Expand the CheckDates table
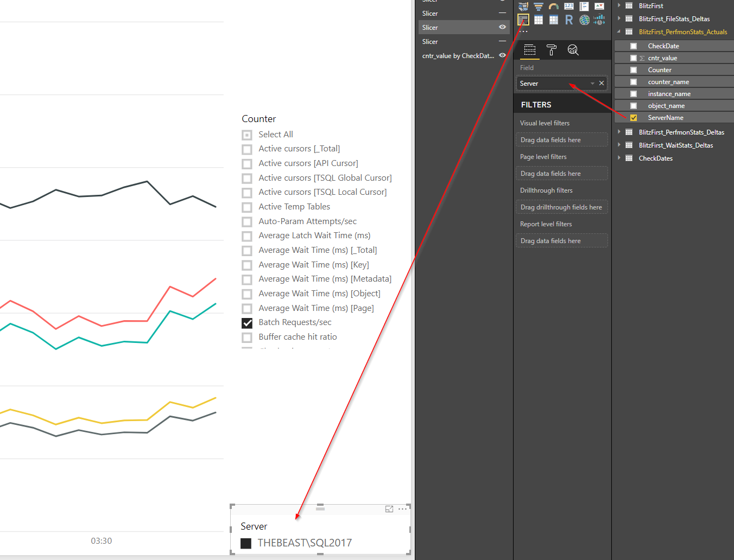734x560 pixels. coord(619,158)
